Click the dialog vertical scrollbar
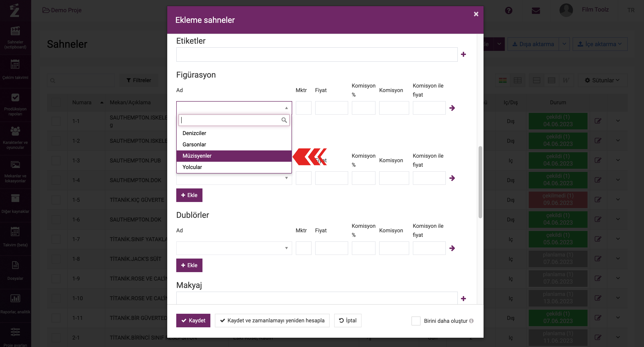The image size is (644, 347). click(x=480, y=182)
